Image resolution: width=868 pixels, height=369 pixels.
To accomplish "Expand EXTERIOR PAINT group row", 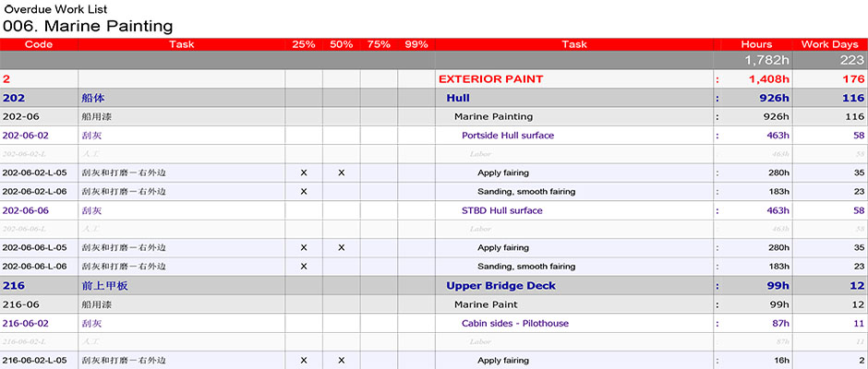I will 434,79.
